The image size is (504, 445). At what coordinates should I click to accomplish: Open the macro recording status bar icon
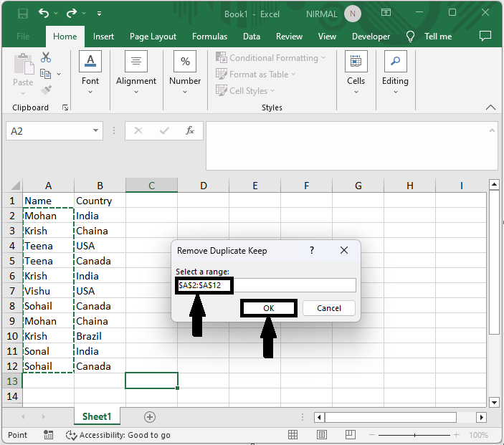point(48,435)
